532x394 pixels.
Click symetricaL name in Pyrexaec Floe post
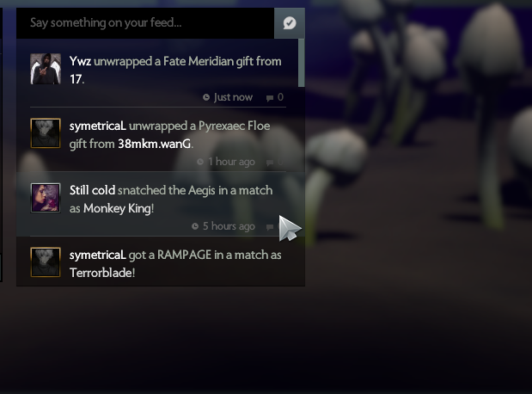pyautogui.click(x=98, y=126)
